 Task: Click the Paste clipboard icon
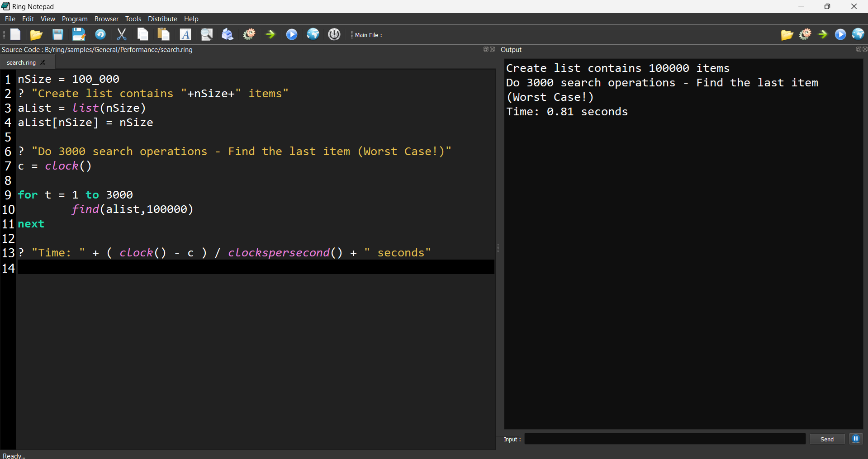coord(164,34)
